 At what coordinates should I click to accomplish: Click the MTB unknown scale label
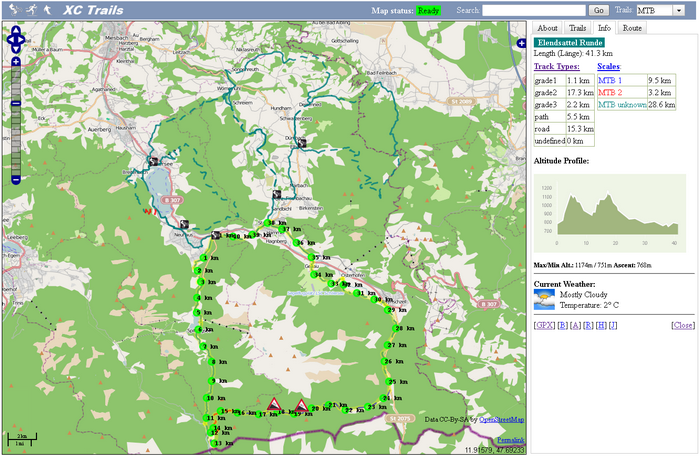coord(622,105)
